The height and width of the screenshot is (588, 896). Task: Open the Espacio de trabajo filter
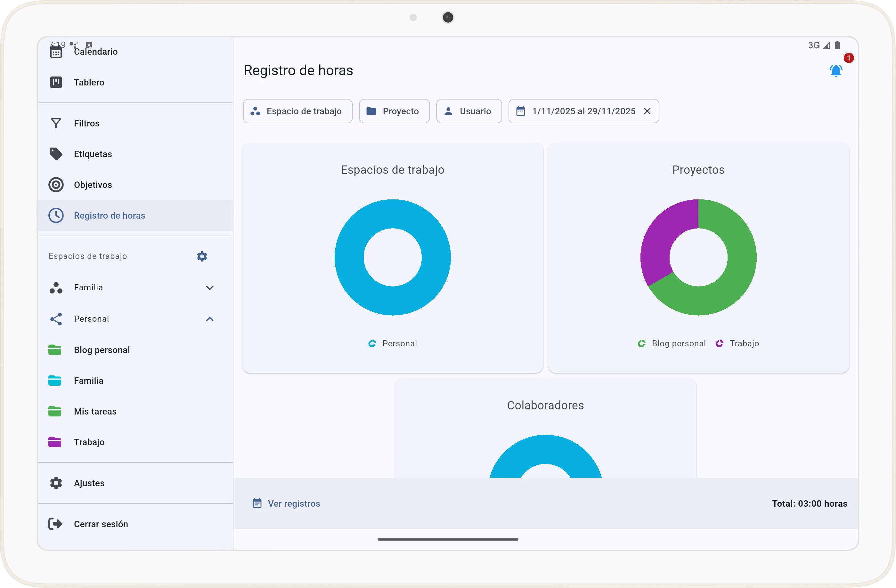coord(297,111)
